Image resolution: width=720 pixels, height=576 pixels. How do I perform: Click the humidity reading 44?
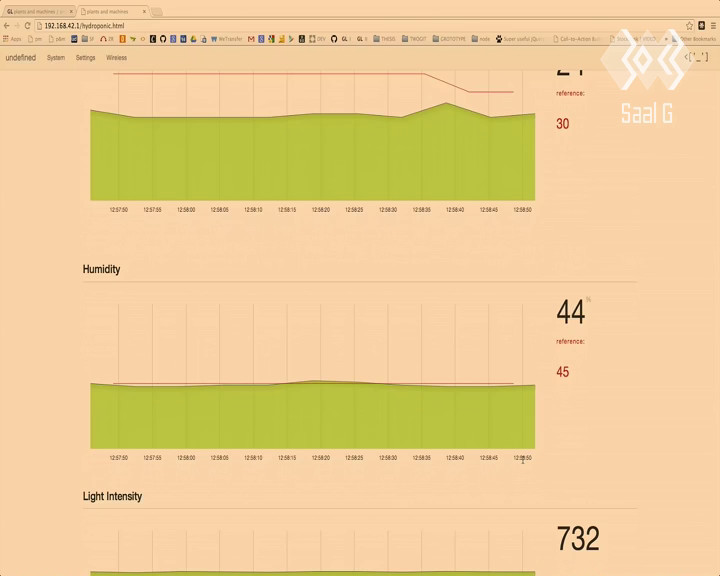click(x=571, y=312)
